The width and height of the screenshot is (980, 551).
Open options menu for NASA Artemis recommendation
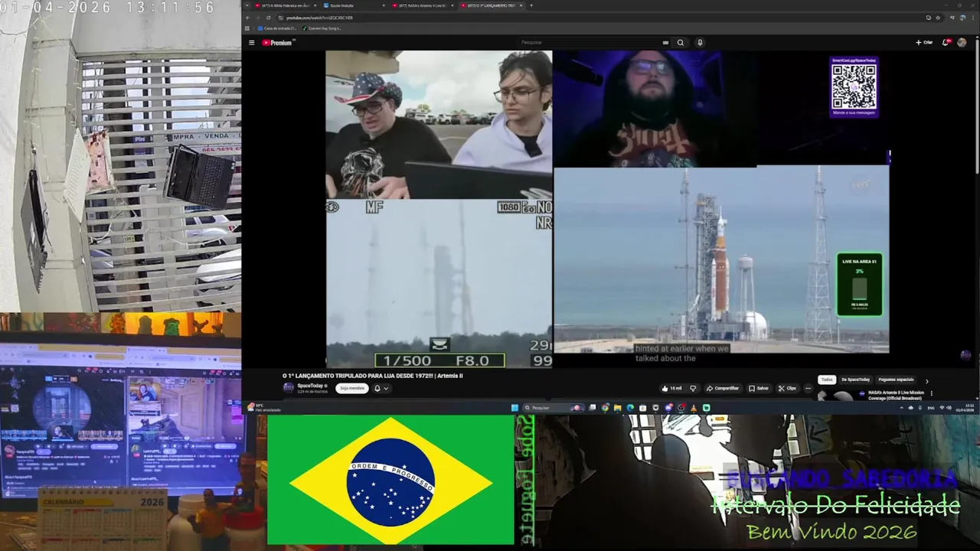coord(932,393)
